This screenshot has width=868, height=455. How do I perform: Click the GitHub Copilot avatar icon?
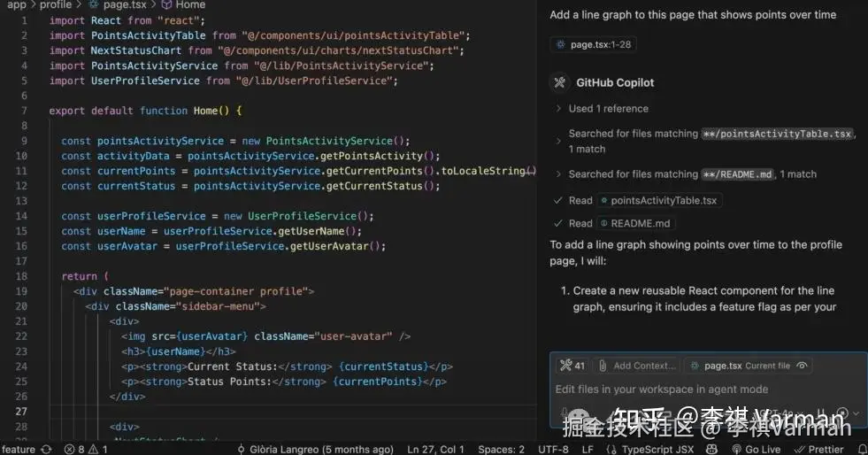click(x=560, y=82)
